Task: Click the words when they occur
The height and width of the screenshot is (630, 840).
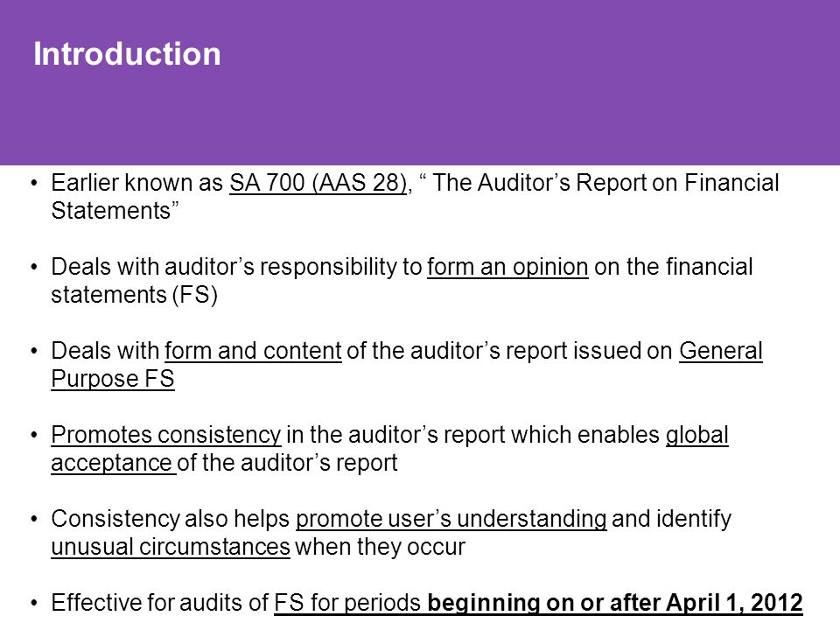Action: [x=381, y=547]
